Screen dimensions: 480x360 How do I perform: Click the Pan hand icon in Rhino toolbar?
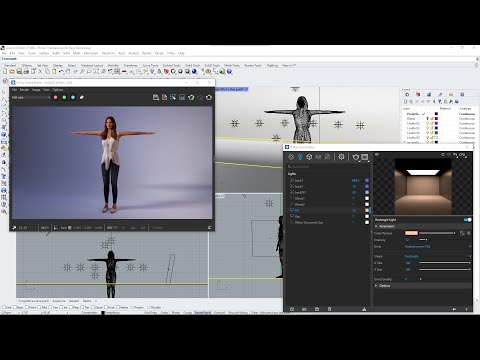pos(68,71)
